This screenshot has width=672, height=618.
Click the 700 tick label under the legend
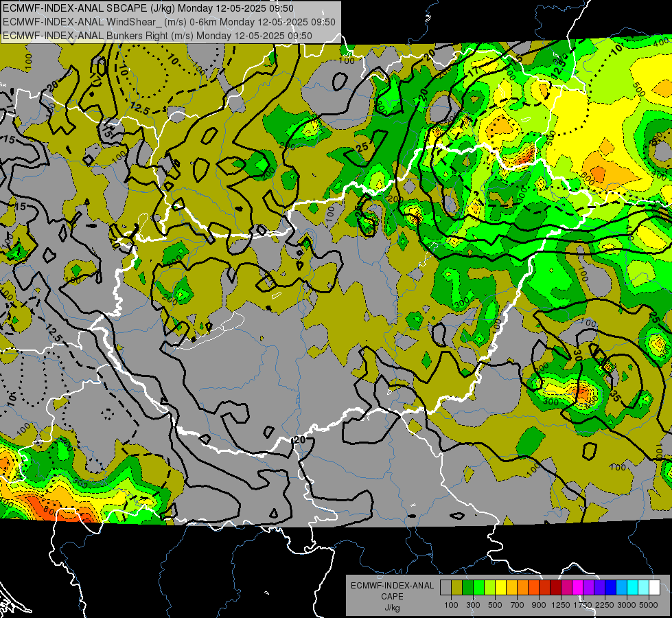518,605
